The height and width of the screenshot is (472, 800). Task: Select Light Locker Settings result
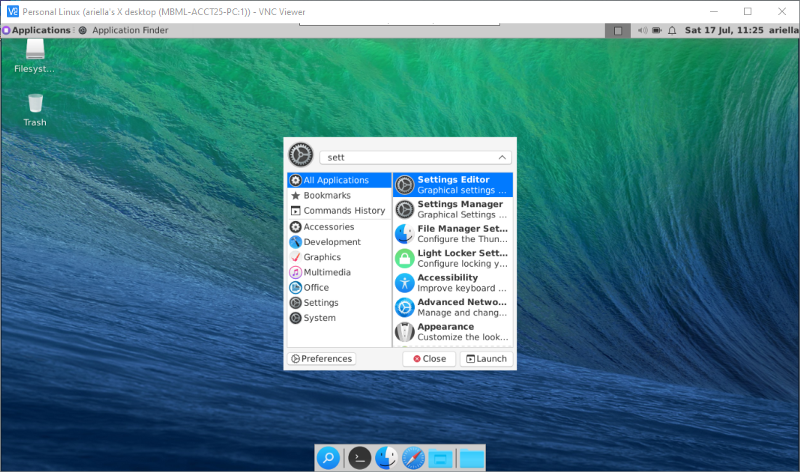[x=453, y=258]
